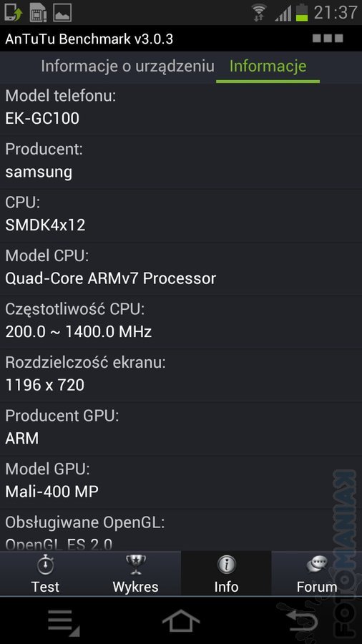Tap the Model telefonu EK-GC100 row
This screenshot has height=644, width=362.
coord(181,108)
